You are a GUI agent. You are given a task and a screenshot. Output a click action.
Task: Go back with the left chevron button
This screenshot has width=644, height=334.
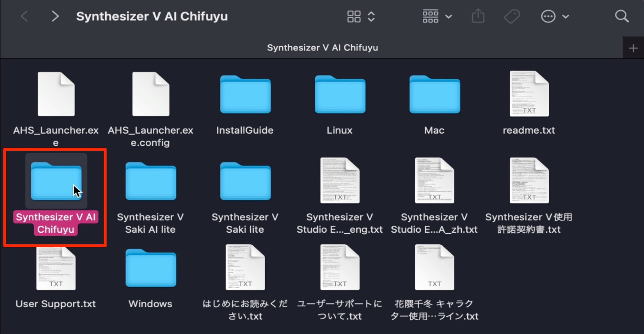(24, 16)
